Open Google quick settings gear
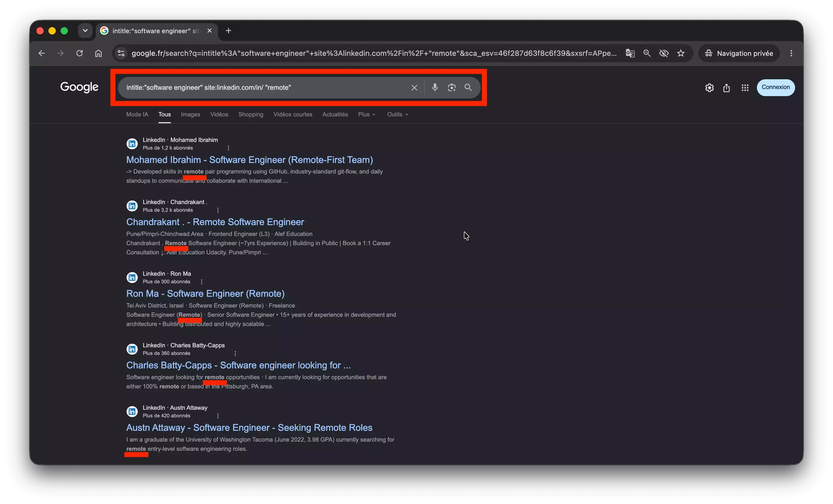The image size is (833, 504). pyautogui.click(x=709, y=88)
